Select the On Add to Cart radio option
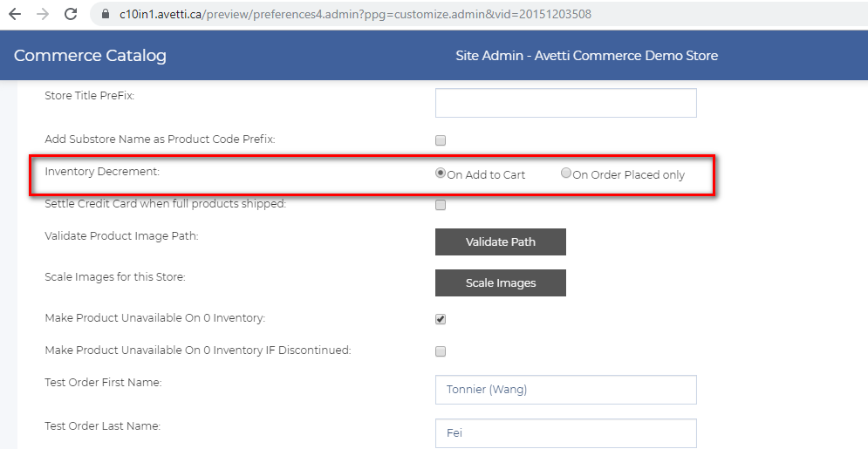This screenshot has height=449, width=868. [440, 173]
